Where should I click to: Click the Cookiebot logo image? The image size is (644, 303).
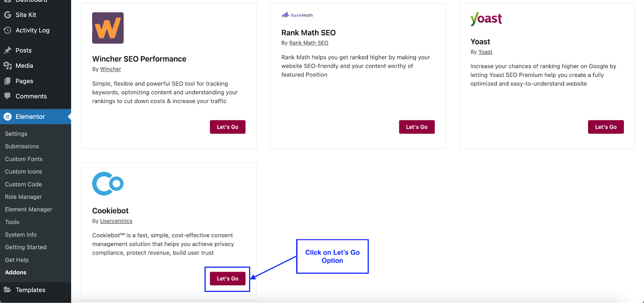[x=108, y=184]
